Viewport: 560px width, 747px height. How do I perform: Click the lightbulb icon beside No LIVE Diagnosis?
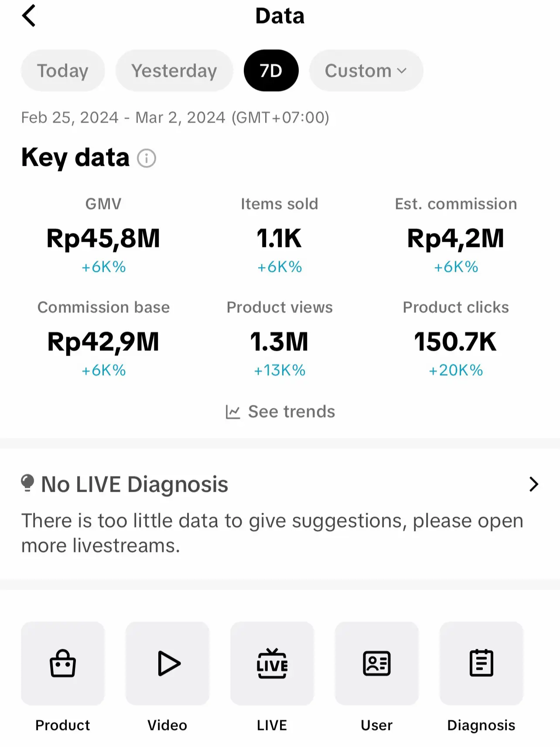[x=27, y=483]
